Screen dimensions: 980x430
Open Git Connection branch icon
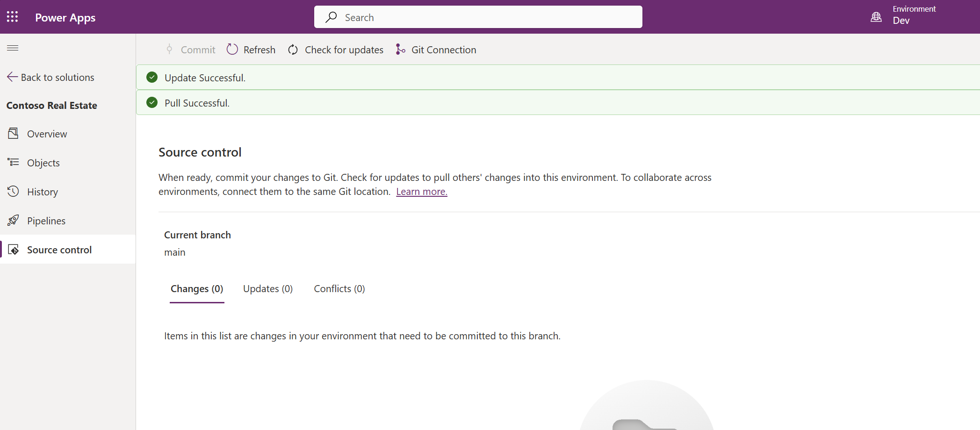(x=400, y=50)
